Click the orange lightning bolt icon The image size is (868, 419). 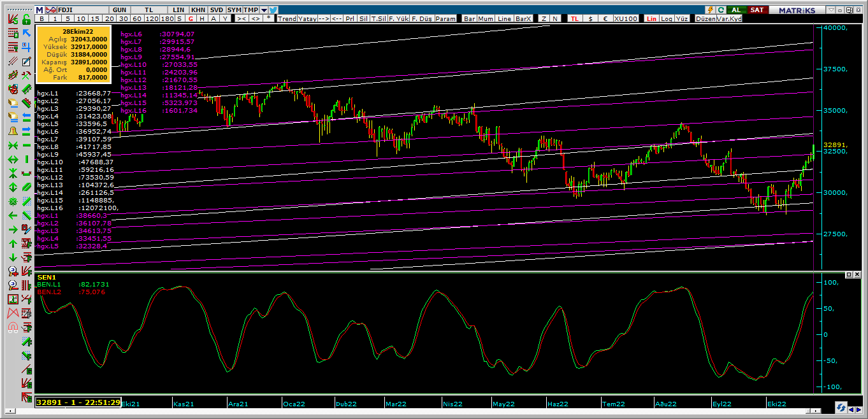point(711,10)
